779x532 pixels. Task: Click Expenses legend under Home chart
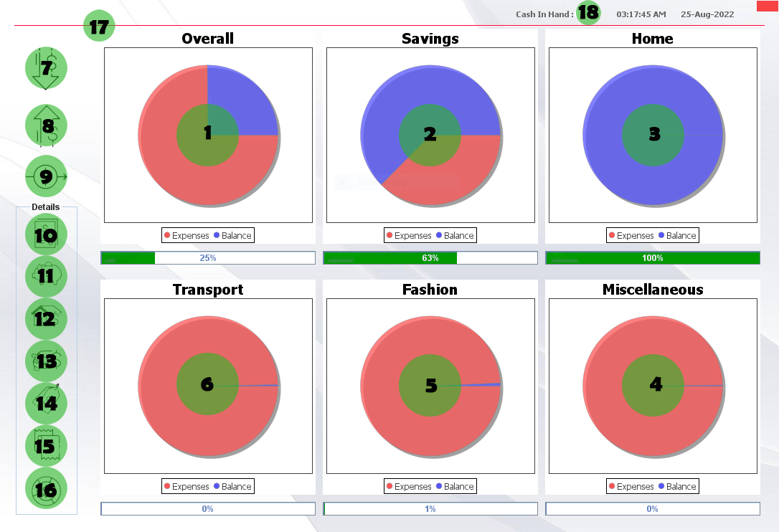click(632, 235)
